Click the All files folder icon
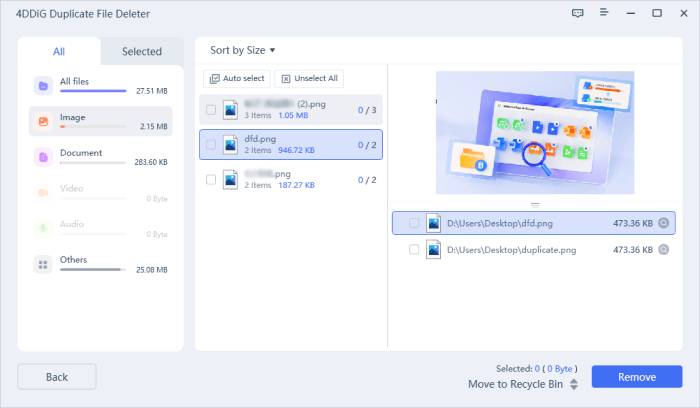Screen dimensions: 700x408 [43, 86]
